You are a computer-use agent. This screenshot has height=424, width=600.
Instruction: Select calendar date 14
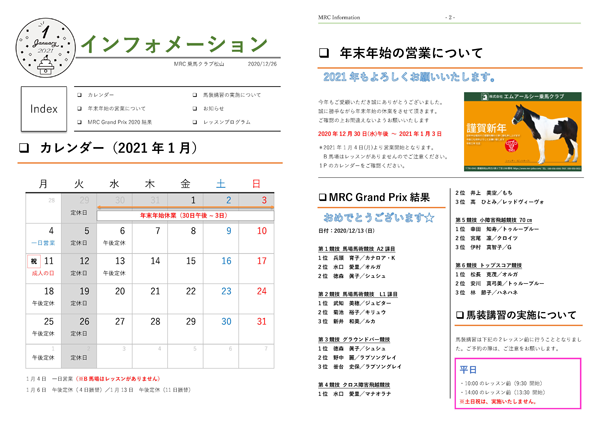pos(155,261)
